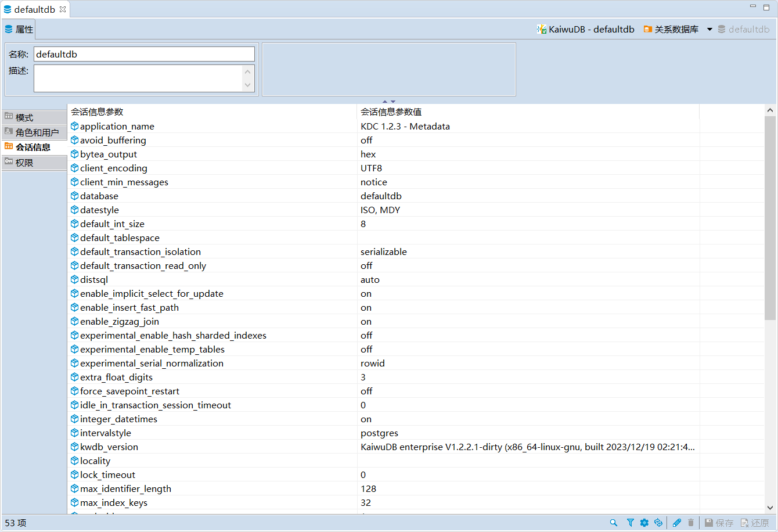Viewport: 778px width, 532px height.
Task: Open the 权限 tab
Action: pyautogui.click(x=34, y=163)
